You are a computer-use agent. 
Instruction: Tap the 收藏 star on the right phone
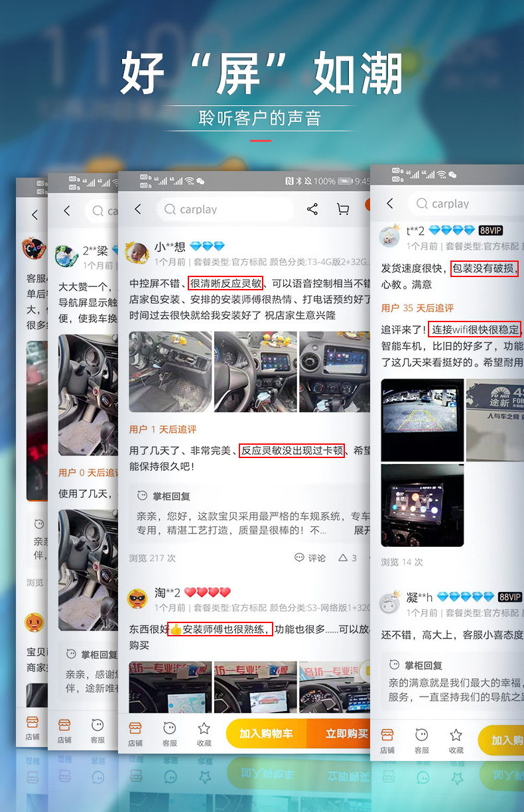point(456,740)
